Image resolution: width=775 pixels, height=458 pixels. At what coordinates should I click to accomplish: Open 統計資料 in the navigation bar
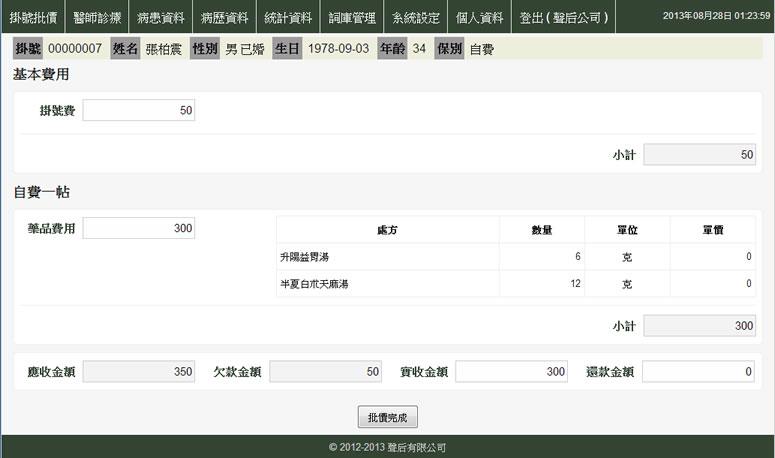coord(289,17)
